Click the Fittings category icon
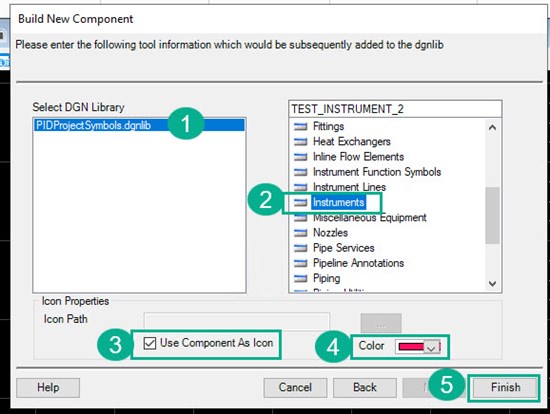550x414 pixels. click(x=300, y=126)
